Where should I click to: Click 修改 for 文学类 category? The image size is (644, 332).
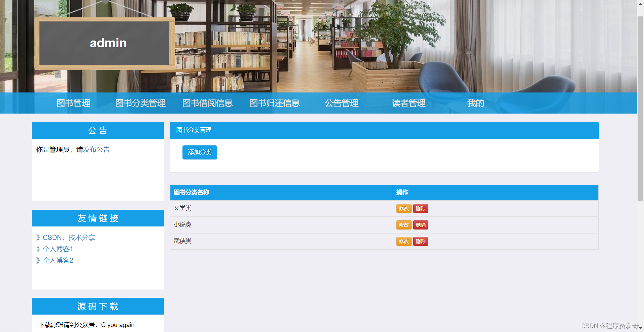coord(404,208)
